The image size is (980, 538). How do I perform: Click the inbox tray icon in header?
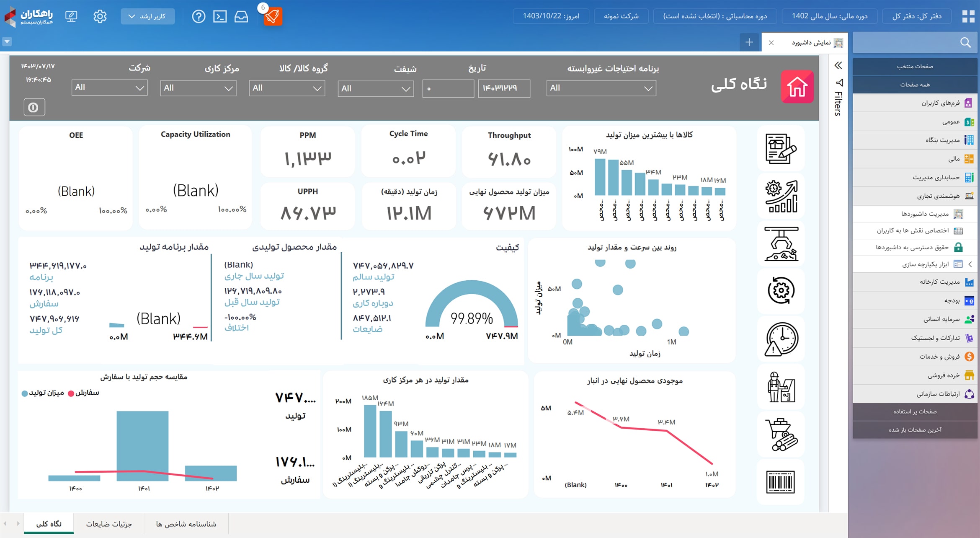tap(241, 17)
